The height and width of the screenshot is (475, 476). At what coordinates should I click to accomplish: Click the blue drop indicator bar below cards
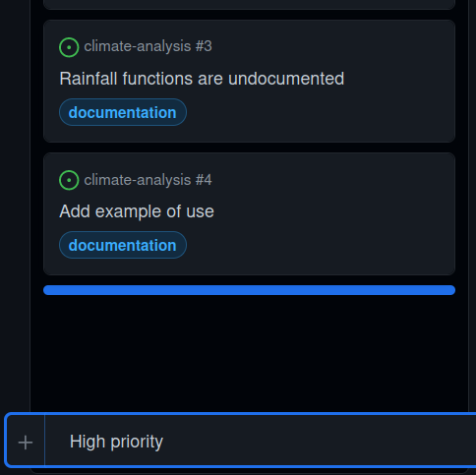tap(249, 290)
